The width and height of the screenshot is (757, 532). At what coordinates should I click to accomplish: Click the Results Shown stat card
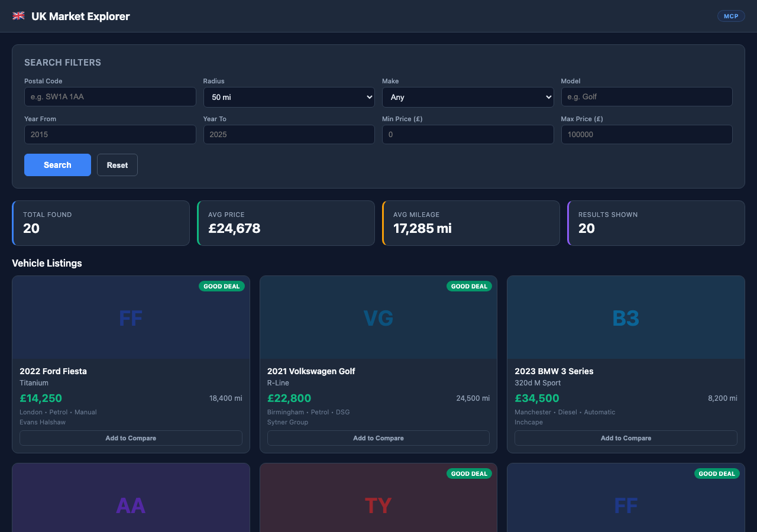[656, 223]
